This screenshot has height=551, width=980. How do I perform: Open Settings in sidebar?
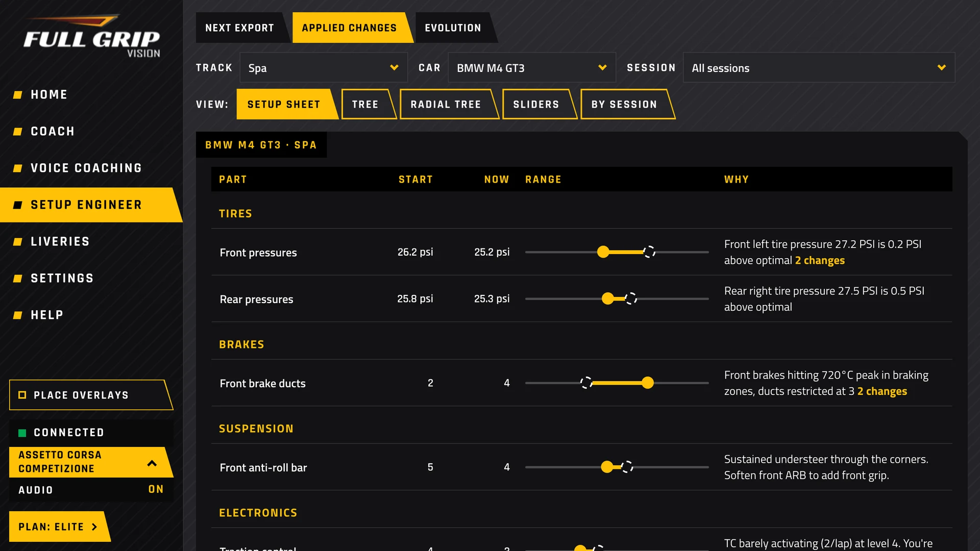[91, 279]
